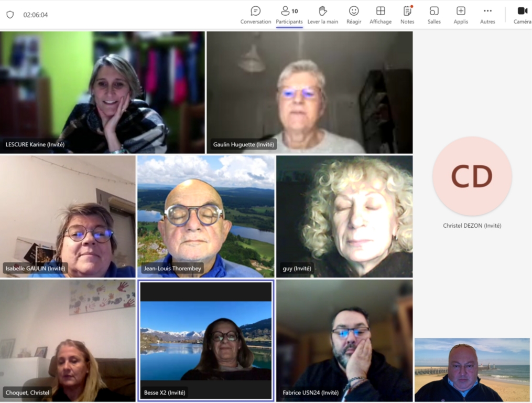
Task: Expand the Autres more options menu
Action: [487, 15]
